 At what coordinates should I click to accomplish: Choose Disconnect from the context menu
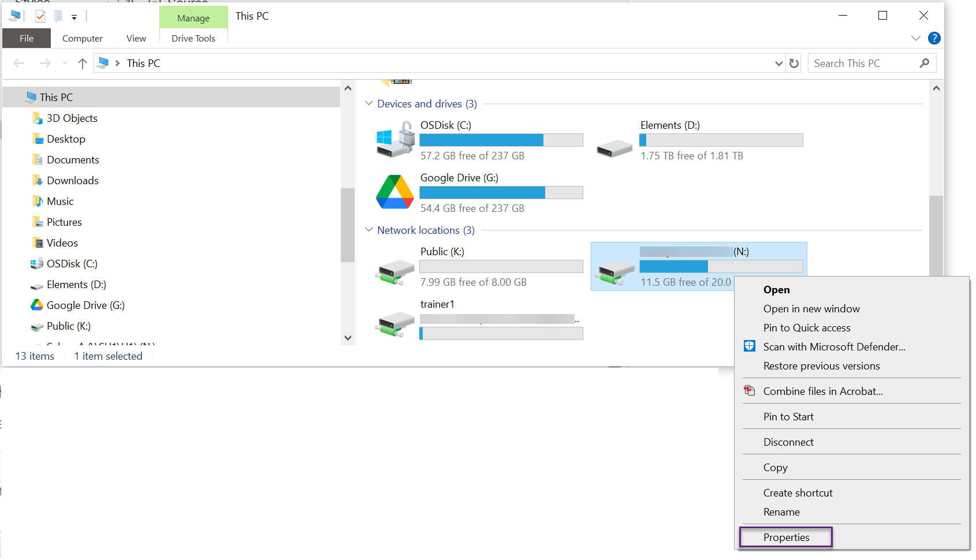(852, 442)
